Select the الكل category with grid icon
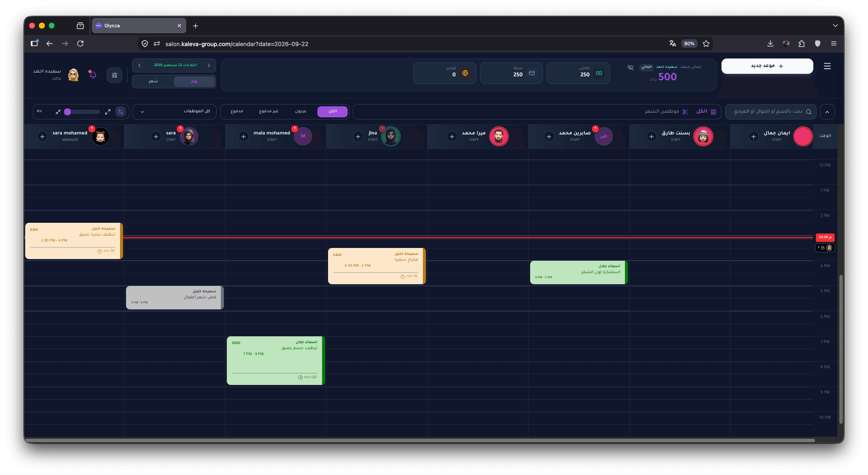This screenshot has width=868, height=475. tap(706, 111)
